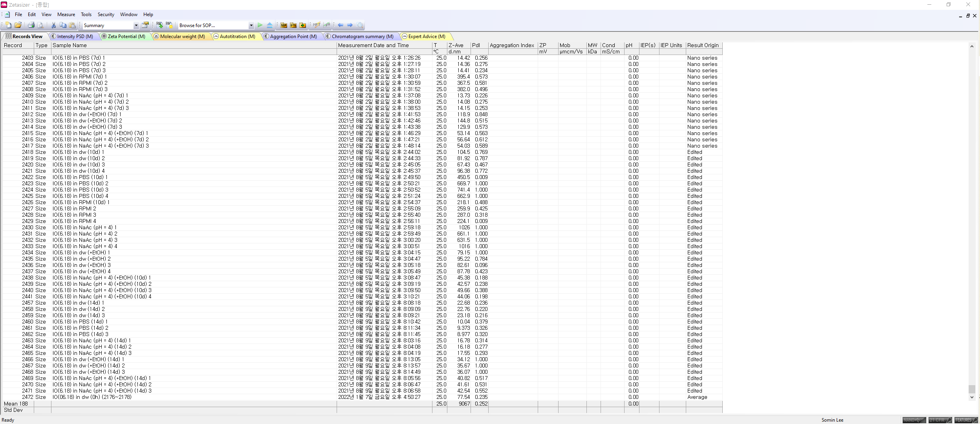Click the vertical scrollbar down arrow
980x424 pixels.
click(972, 397)
